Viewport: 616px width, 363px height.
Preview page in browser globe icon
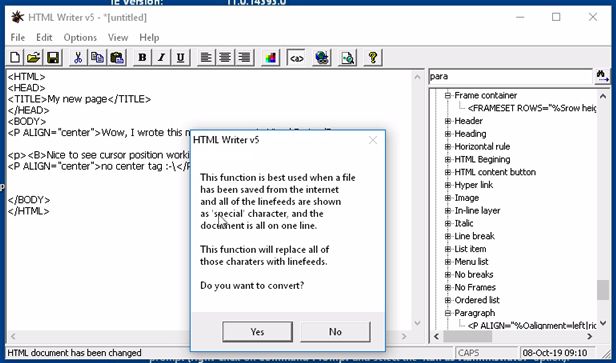[x=322, y=58]
